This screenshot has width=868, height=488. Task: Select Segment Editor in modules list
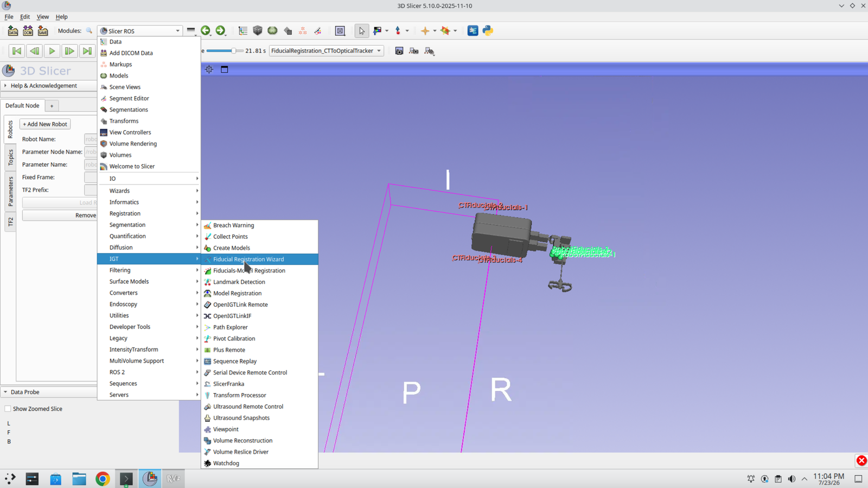pyautogui.click(x=149, y=98)
